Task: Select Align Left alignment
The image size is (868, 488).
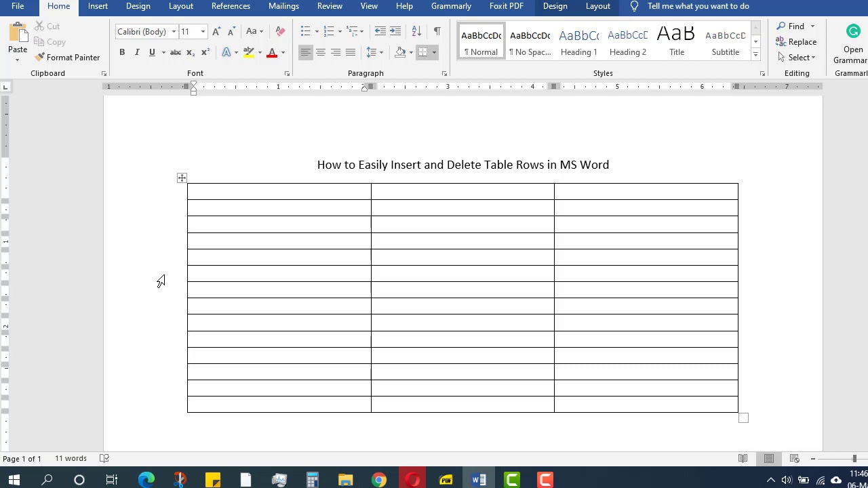Action: click(x=306, y=52)
